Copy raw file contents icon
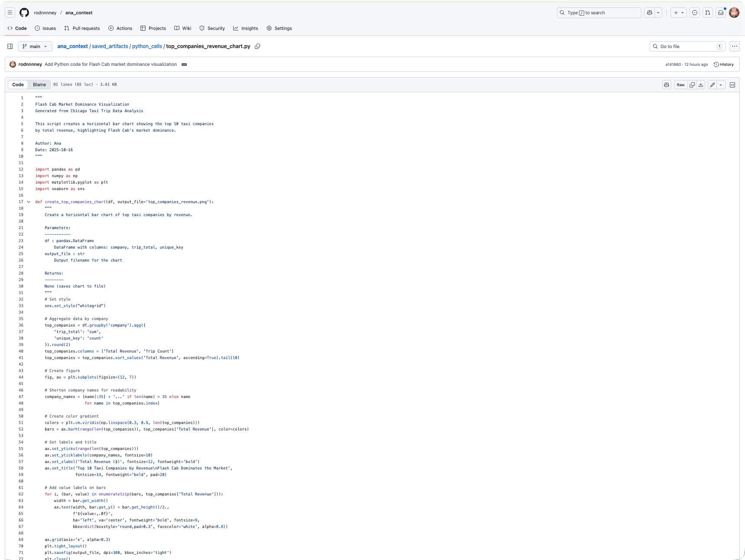The height and width of the screenshot is (560, 745). pyautogui.click(x=692, y=85)
